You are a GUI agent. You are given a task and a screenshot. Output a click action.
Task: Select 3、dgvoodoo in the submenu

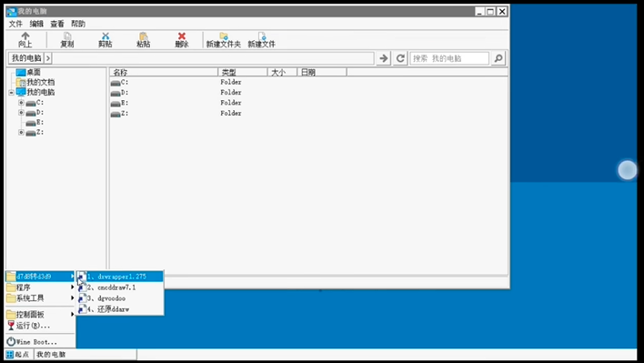120,298
